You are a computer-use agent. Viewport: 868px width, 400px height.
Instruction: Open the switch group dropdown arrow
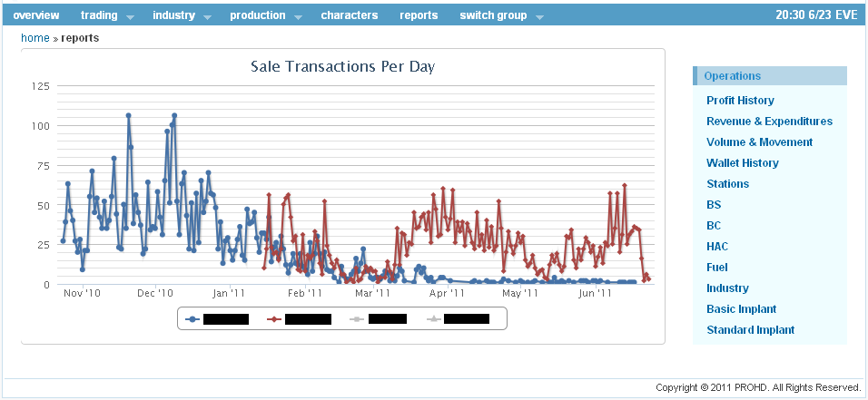[539, 16]
